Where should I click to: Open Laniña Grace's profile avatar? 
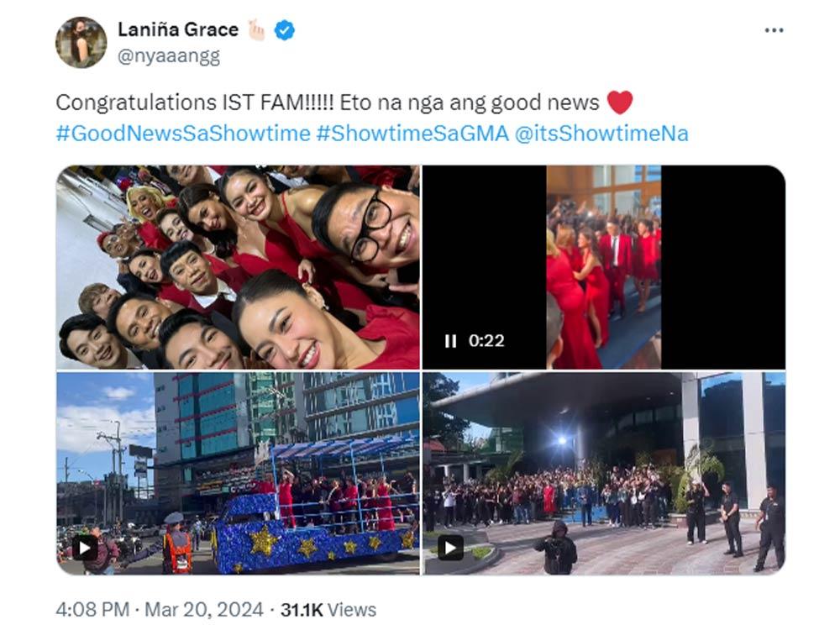[x=81, y=42]
